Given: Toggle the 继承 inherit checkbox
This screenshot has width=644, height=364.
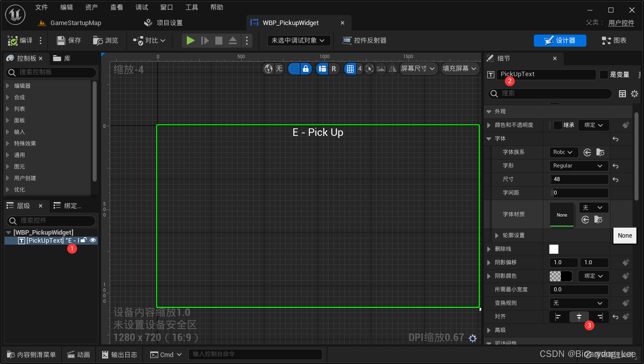Looking at the screenshot, I should [x=557, y=125].
